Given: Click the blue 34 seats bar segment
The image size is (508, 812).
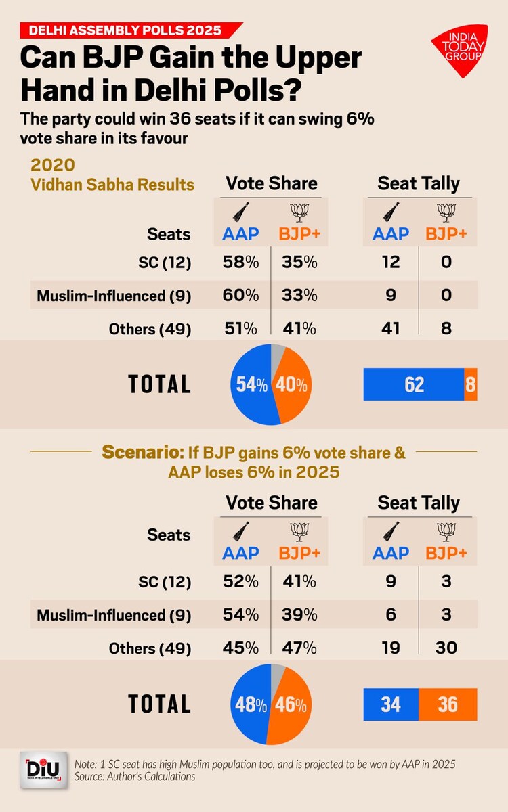Looking at the screenshot, I should click(391, 704).
